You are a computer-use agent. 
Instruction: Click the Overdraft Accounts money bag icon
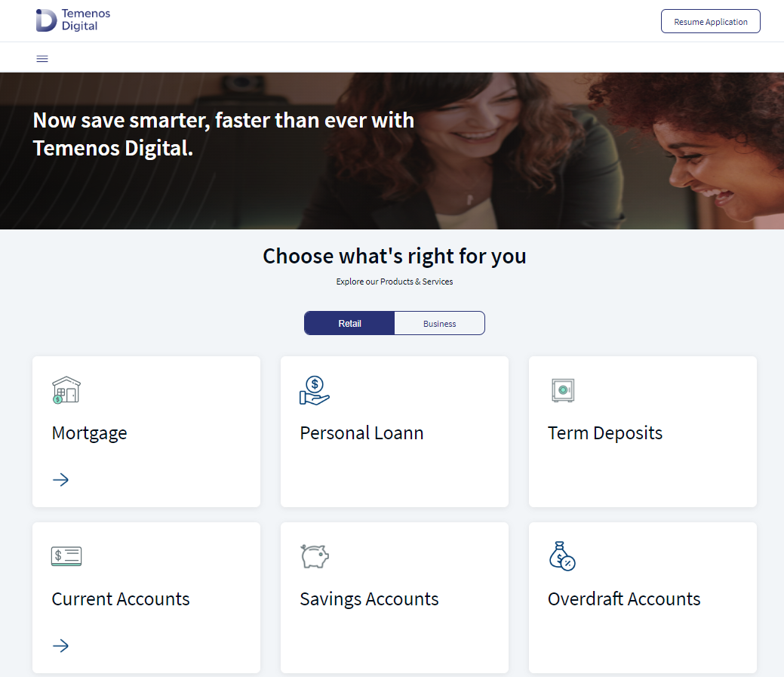[562, 556]
